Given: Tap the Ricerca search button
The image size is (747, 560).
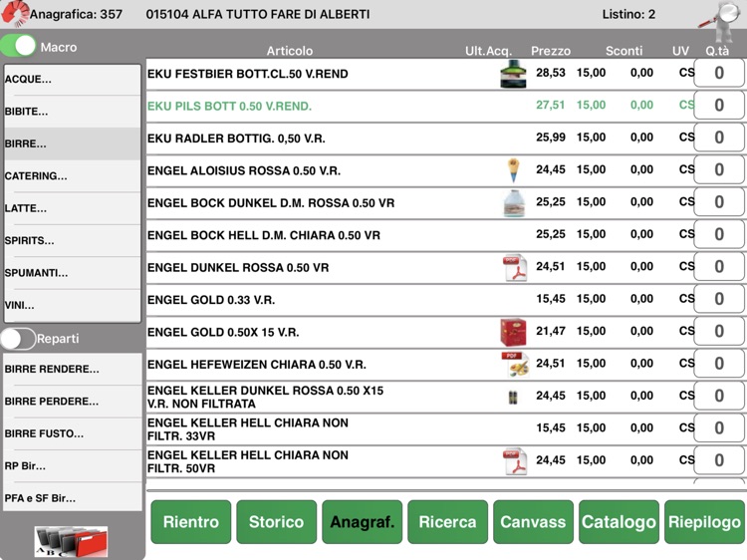Looking at the screenshot, I should (448, 522).
